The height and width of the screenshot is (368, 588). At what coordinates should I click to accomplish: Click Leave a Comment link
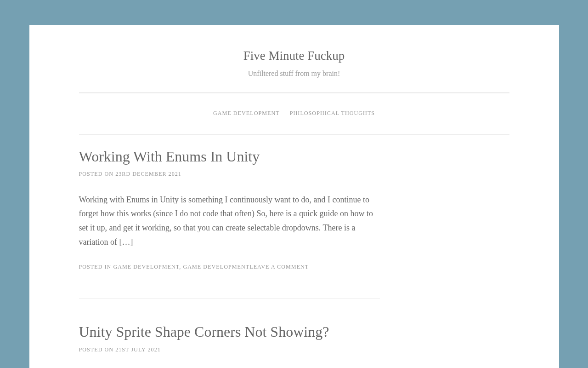tap(279, 267)
